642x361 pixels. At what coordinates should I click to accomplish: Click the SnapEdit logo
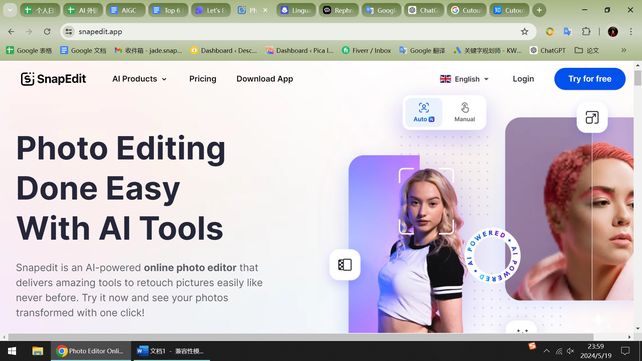click(53, 79)
